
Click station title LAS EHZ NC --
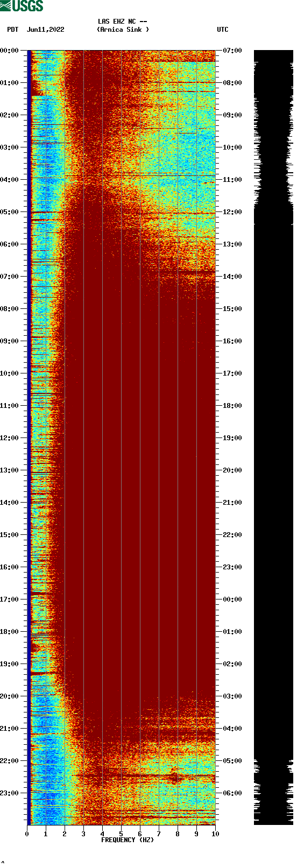tap(123, 22)
